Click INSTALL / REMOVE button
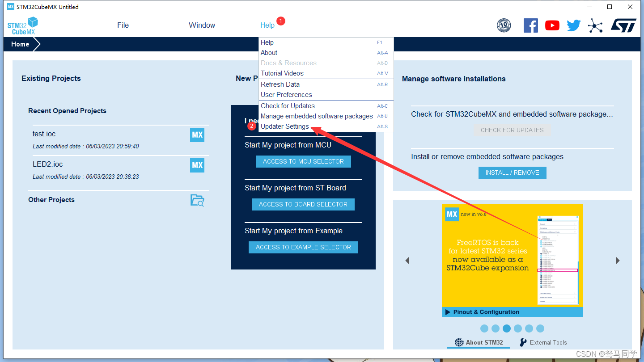The image size is (644, 362). [512, 173]
